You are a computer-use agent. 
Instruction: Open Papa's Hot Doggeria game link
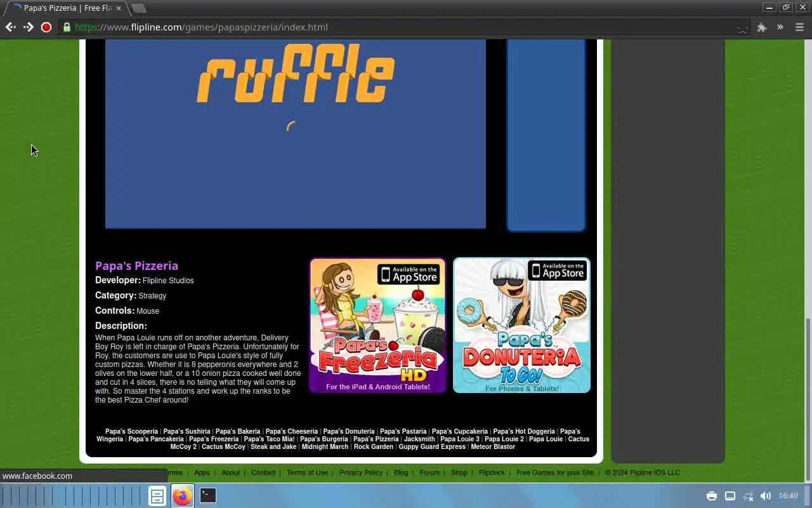[x=524, y=432]
